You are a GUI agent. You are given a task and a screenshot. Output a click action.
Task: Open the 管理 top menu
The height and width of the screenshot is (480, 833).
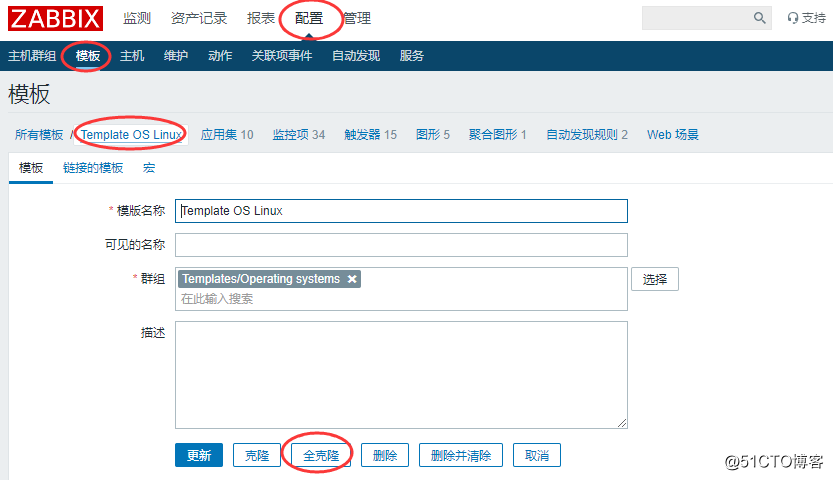point(357,19)
